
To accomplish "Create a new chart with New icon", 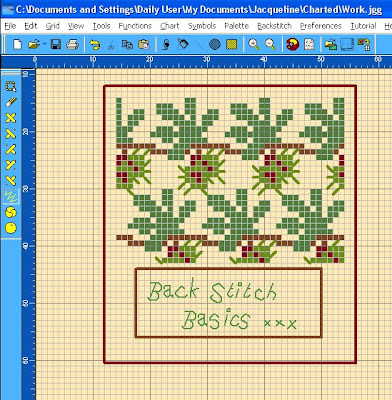I will pyautogui.click(x=17, y=44).
